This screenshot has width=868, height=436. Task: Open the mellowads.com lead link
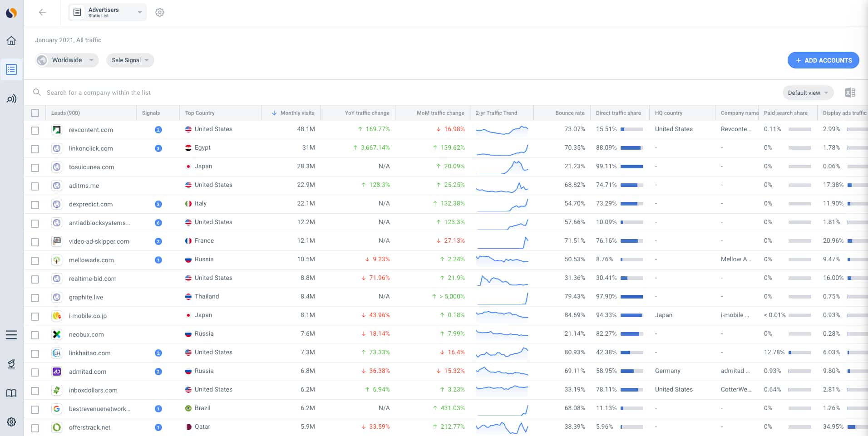click(x=91, y=260)
